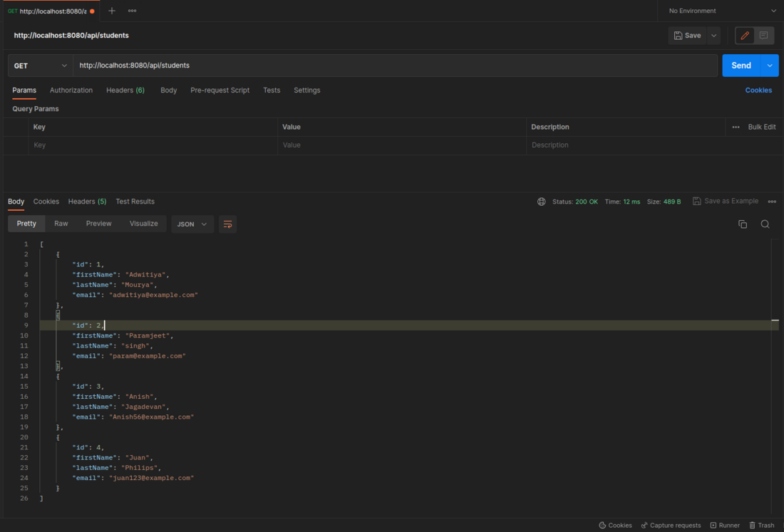Edit the request using the pencil icon

743,35
